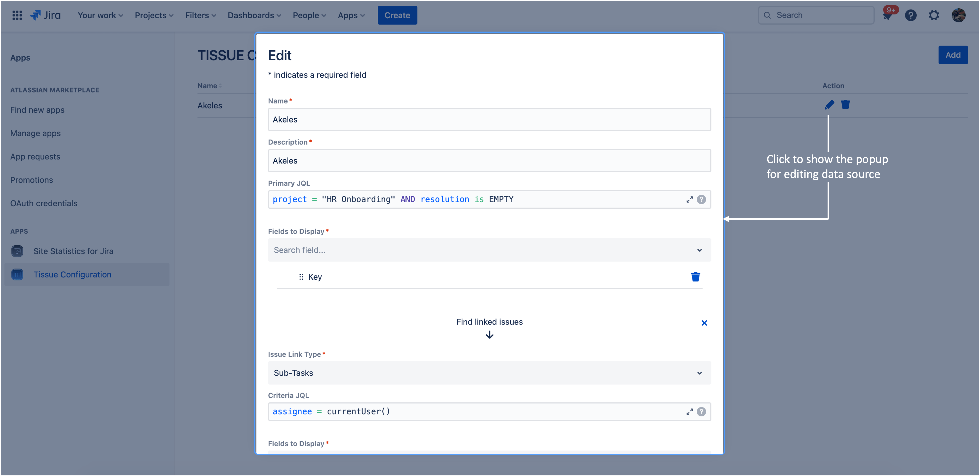Click the Site Statistics for Jira app icon
Image resolution: width=980 pixels, height=476 pixels.
17,251
